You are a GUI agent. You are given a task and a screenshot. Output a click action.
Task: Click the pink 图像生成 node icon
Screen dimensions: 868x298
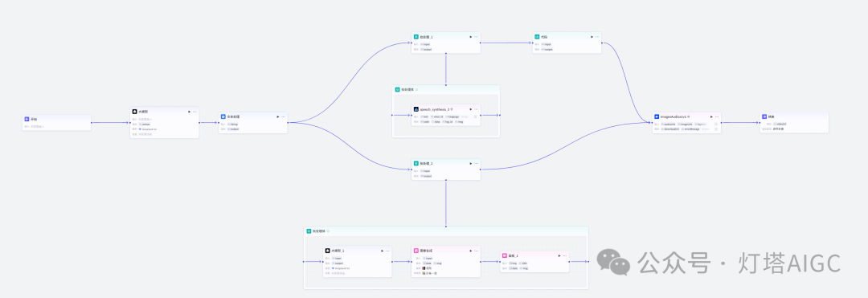point(416,251)
